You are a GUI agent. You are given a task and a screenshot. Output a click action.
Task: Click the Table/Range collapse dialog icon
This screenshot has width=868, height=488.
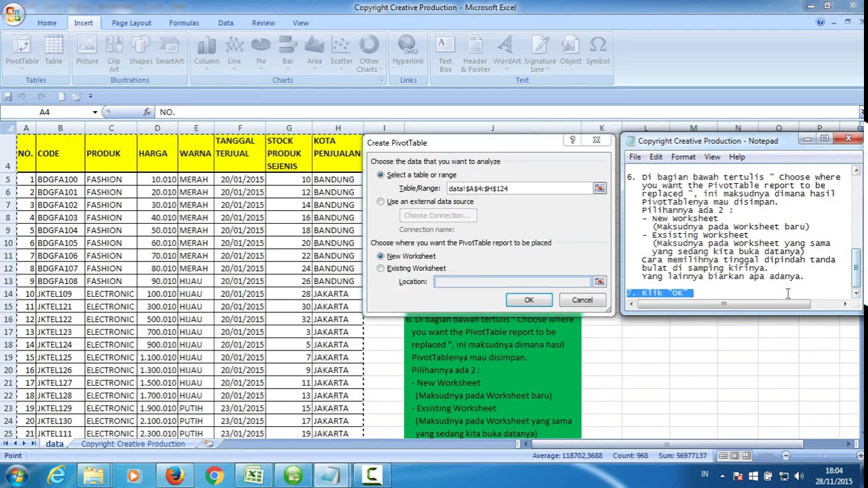(x=599, y=188)
